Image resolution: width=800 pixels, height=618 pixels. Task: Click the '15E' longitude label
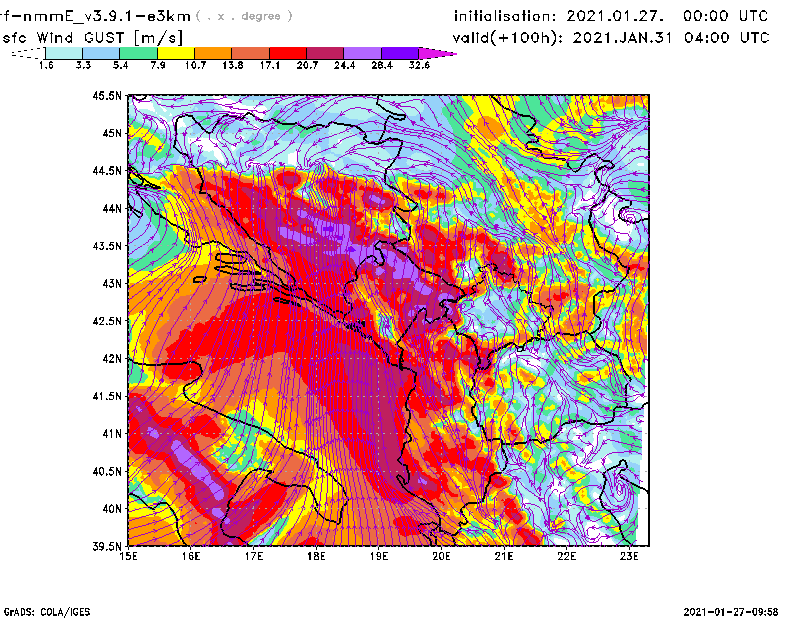(x=128, y=556)
